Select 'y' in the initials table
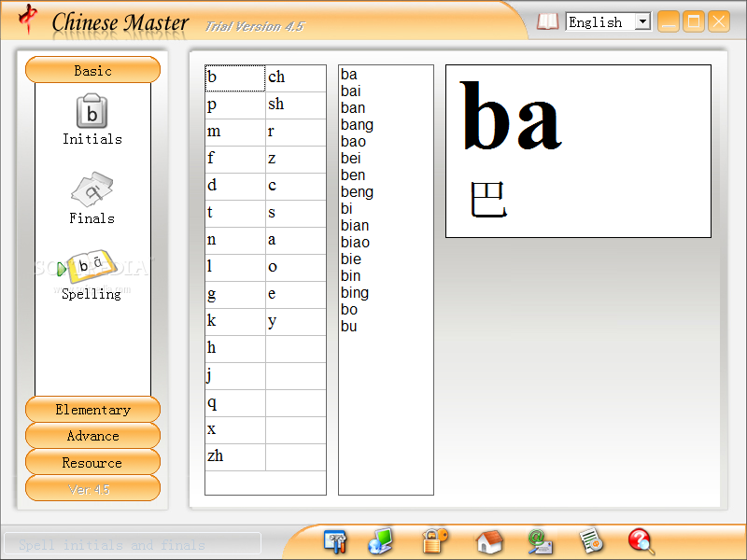This screenshot has width=747, height=560. (296, 322)
